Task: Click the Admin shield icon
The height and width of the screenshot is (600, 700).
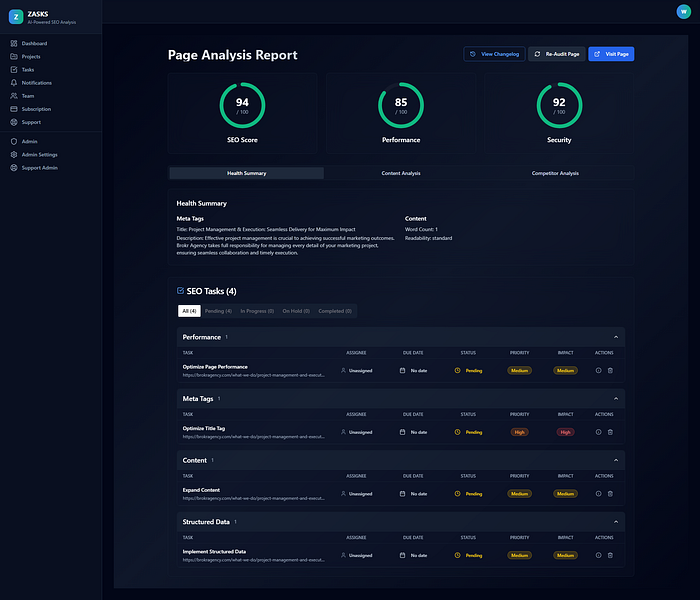Action: (14, 142)
